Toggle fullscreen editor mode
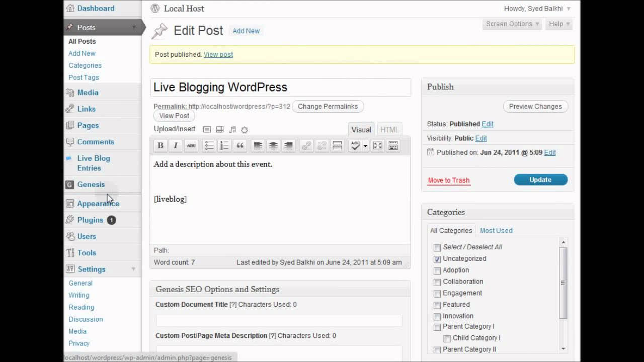This screenshot has height=362, width=644. tap(378, 146)
